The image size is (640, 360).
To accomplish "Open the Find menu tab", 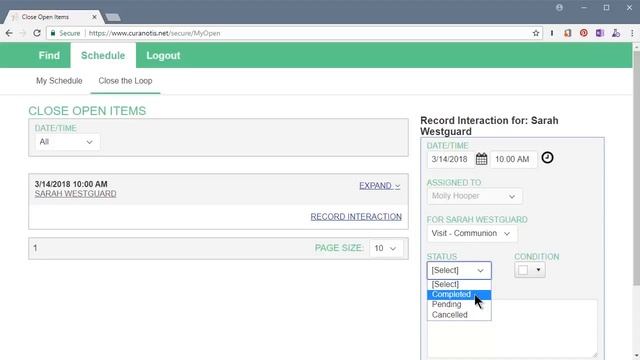I will [49, 56].
